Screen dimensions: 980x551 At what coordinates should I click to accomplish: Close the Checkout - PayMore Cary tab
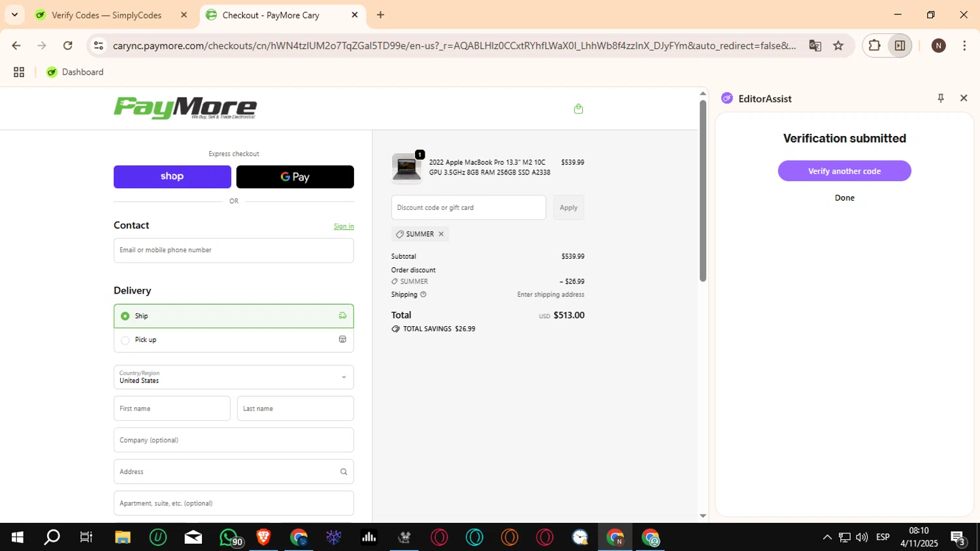click(355, 14)
